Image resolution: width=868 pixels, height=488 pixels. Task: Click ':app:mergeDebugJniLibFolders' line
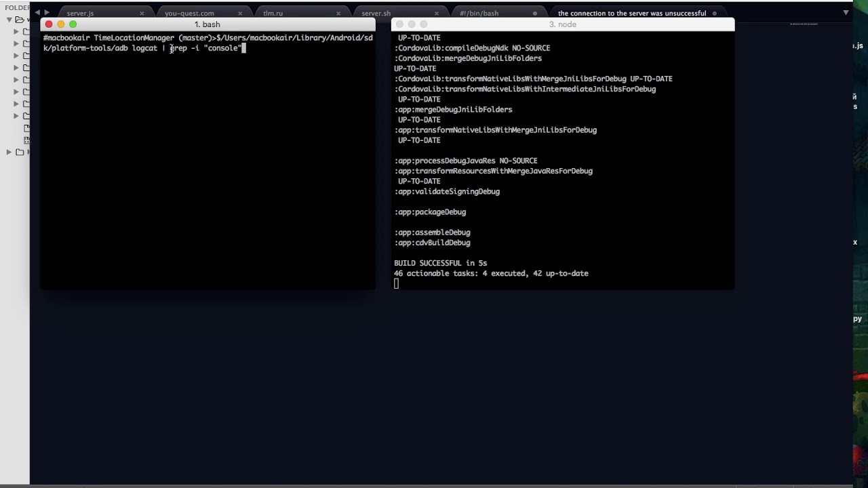tap(454, 110)
